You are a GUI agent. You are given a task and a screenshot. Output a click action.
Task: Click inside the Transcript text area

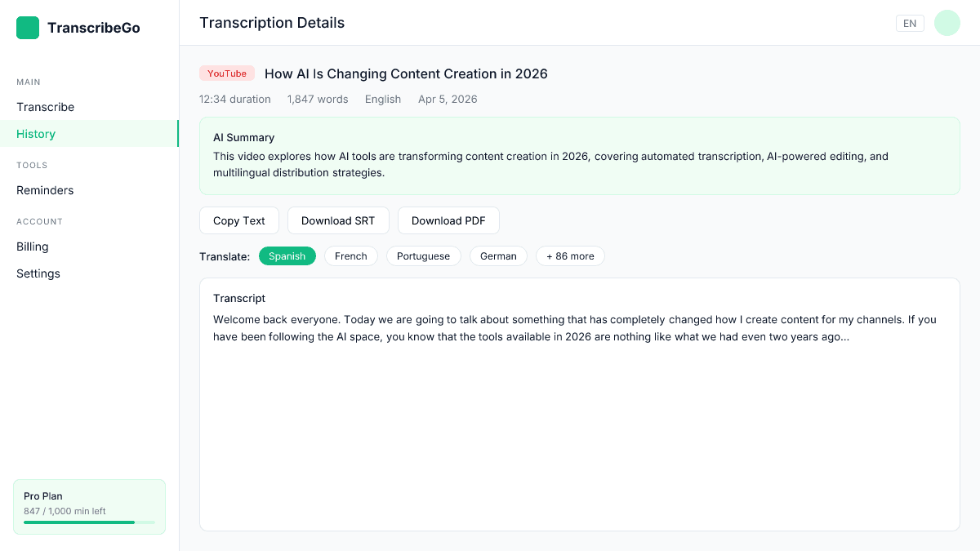pyautogui.click(x=580, y=404)
